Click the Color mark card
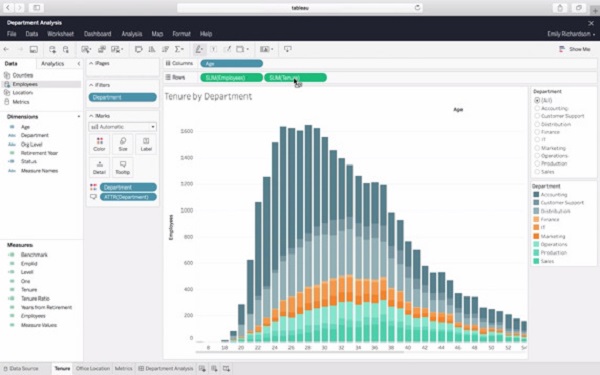Viewport: 600px width, 375px height. pyautogui.click(x=99, y=144)
